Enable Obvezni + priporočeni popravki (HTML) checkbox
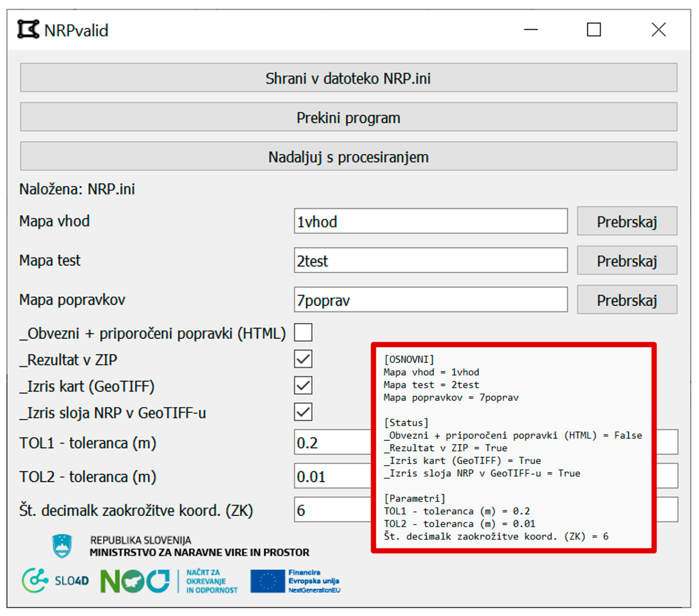699x616 pixels. (x=303, y=333)
